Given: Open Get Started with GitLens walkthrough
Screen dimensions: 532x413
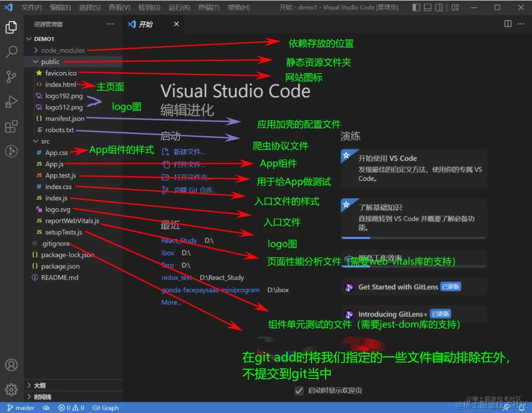Looking at the screenshot, I should 414,287.
